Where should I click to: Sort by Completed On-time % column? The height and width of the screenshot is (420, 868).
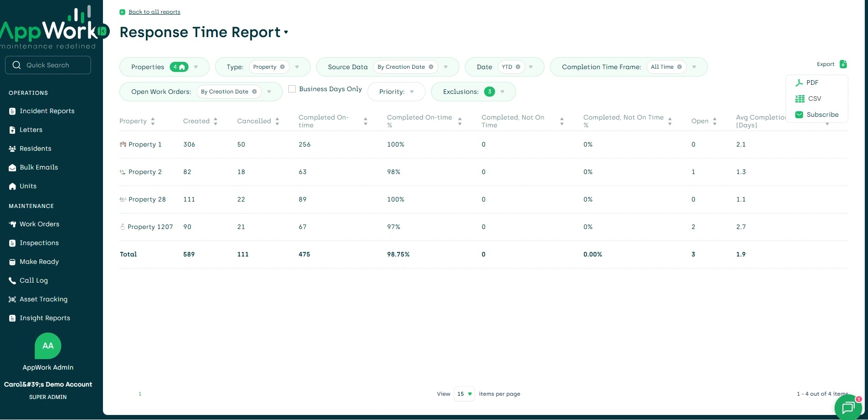pos(460,121)
